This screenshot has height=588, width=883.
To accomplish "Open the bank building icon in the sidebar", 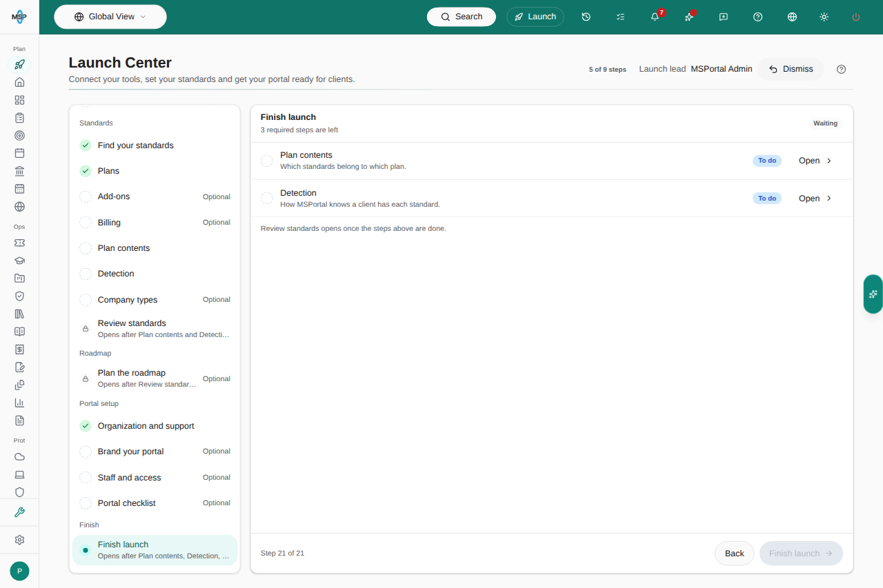I will [19, 171].
